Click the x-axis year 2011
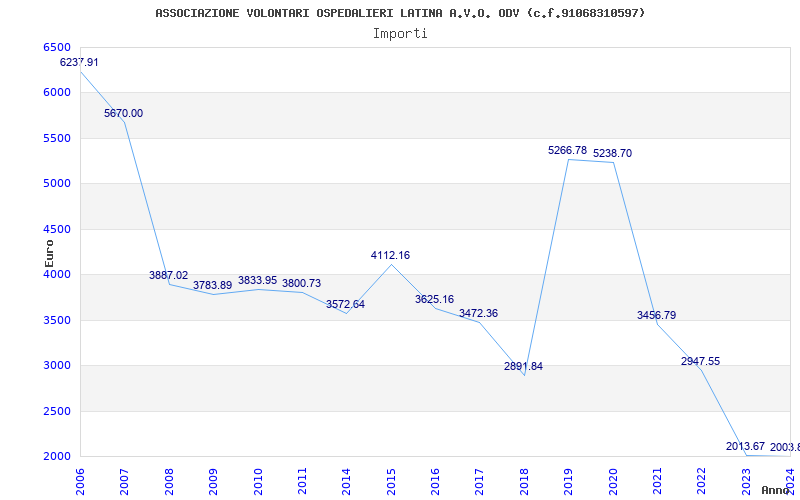The height and width of the screenshot is (500, 800). [302, 481]
